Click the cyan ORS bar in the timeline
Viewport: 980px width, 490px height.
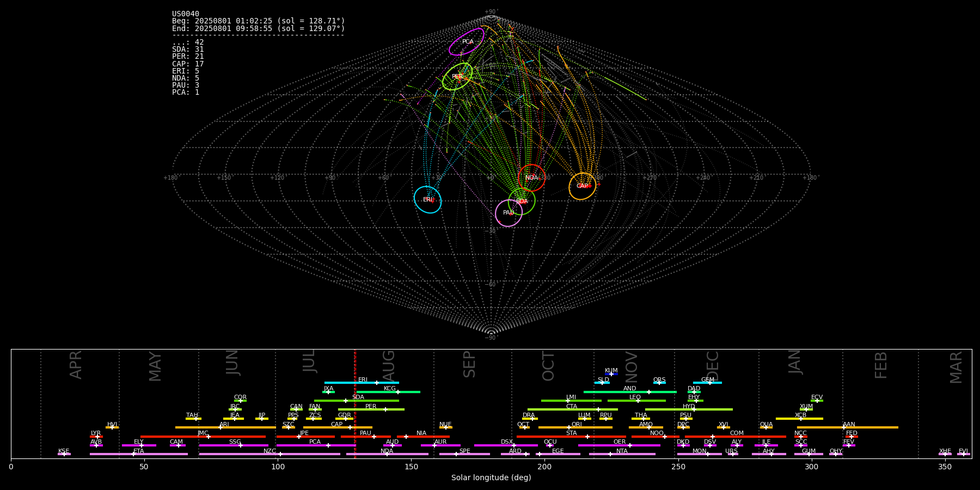[x=659, y=383]
